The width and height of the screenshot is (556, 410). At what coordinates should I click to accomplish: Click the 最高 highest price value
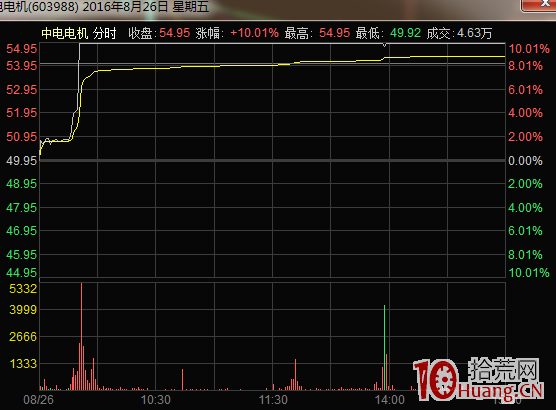click(334, 33)
